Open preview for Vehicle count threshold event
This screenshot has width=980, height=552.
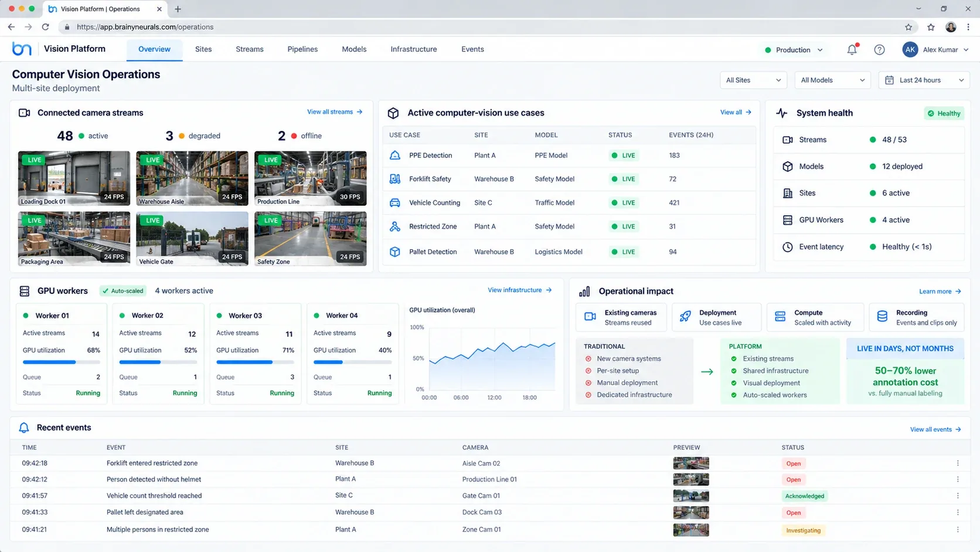691,496
